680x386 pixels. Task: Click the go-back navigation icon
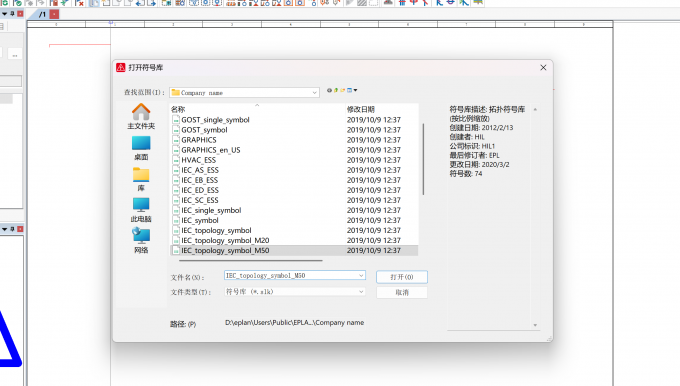point(329,90)
